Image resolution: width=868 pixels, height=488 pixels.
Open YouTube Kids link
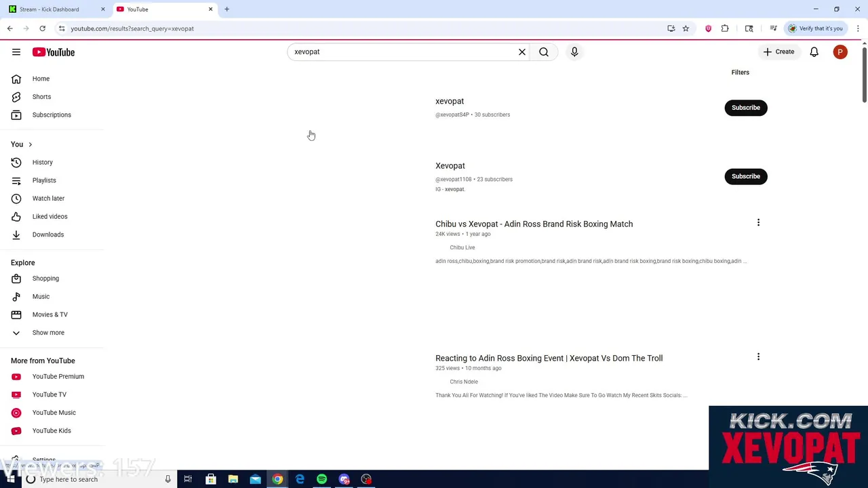tap(52, 431)
